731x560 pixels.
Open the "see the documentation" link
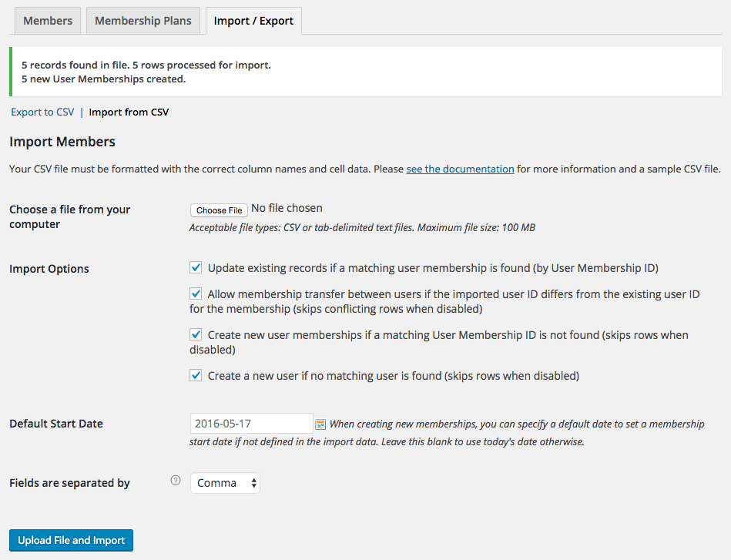click(460, 169)
